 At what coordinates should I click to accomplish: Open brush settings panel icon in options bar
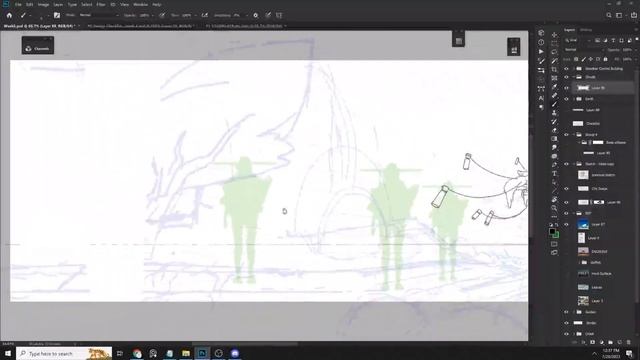[57, 16]
